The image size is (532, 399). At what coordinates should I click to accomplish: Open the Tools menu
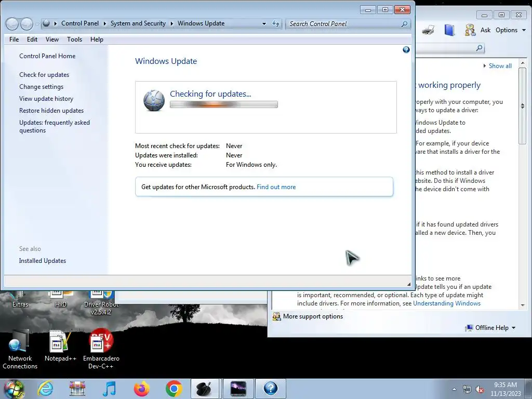(75, 39)
